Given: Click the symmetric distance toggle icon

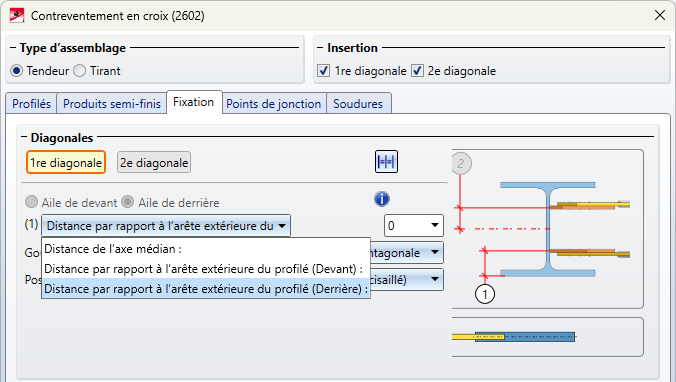Looking at the screenshot, I should 386,162.
